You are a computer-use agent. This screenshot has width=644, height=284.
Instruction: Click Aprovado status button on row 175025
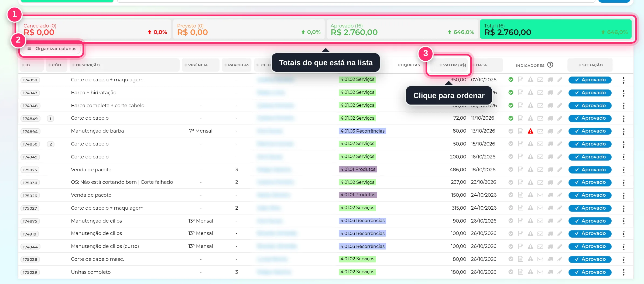(590, 170)
